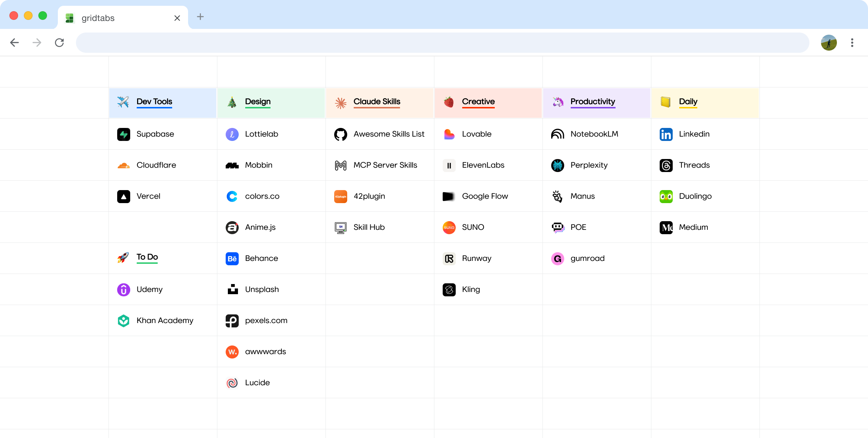
Task: Open the To Do section header
Action: pyautogui.click(x=163, y=258)
